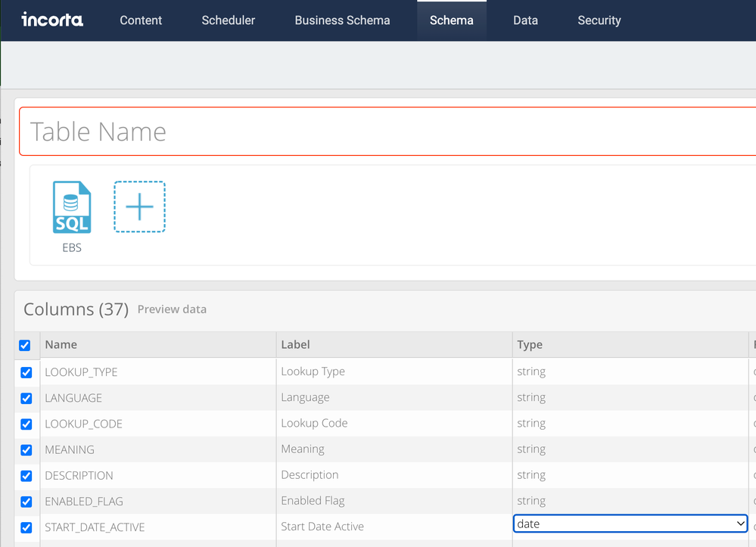Edit the Lookup Type label cell
The width and height of the screenshot is (756, 547).
pos(394,371)
